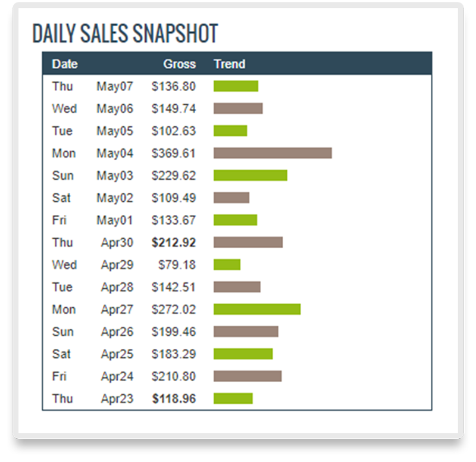Click the $369.61 gross amount
Screen dimensions: 476x462
[x=173, y=154]
